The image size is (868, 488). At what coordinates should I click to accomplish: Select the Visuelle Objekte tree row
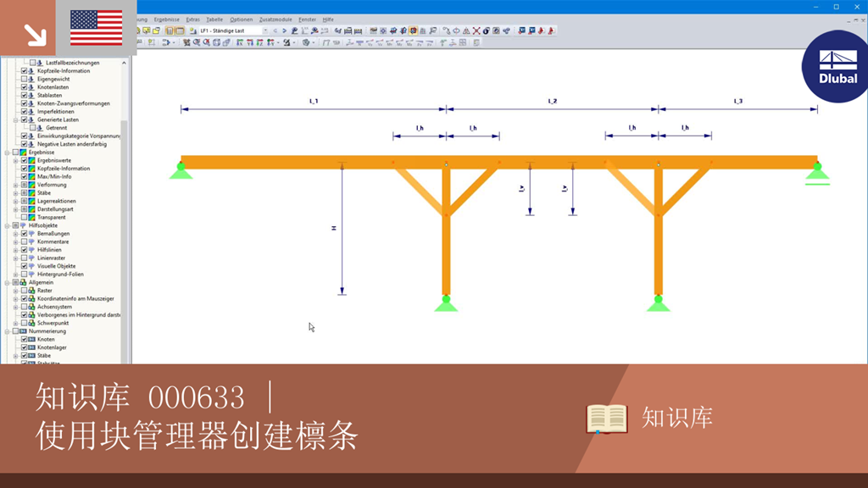coord(56,266)
